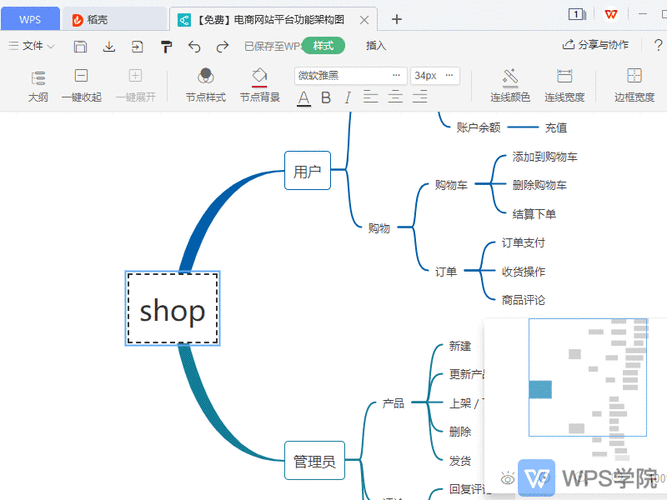Open 节点样式 node style options
The image size is (667, 500).
pos(205,86)
